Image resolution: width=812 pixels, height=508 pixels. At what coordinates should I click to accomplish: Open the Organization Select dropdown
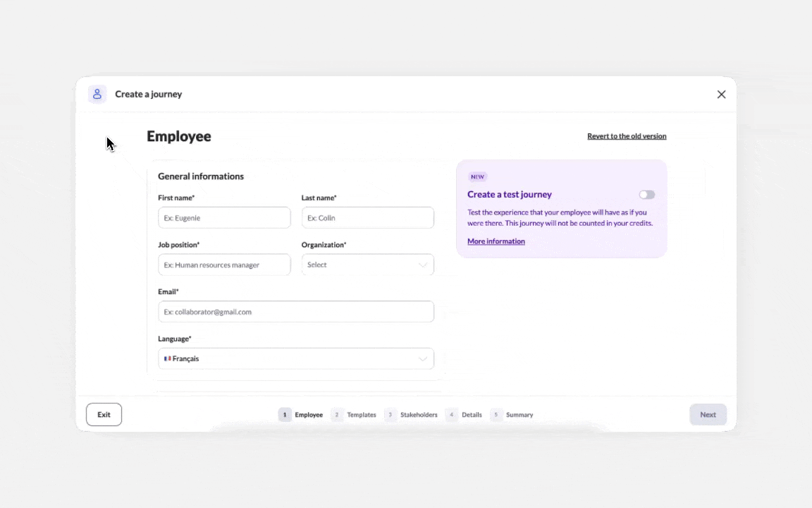368,265
